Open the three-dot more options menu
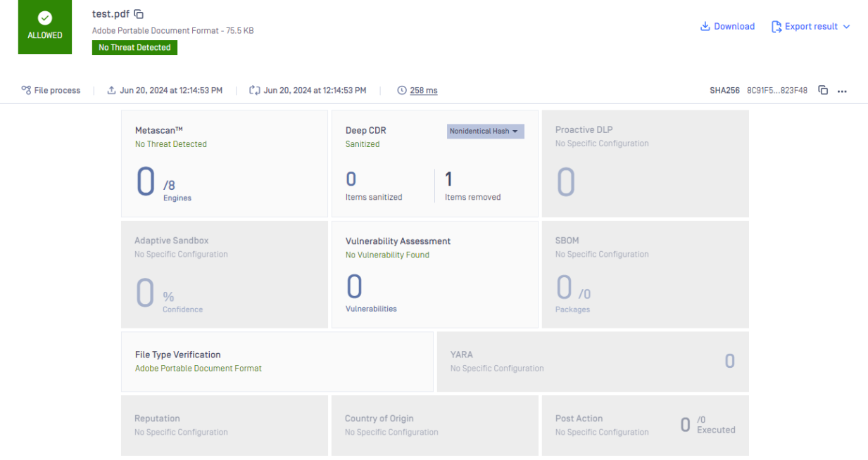Image resolution: width=868 pixels, height=460 pixels. 842,91
